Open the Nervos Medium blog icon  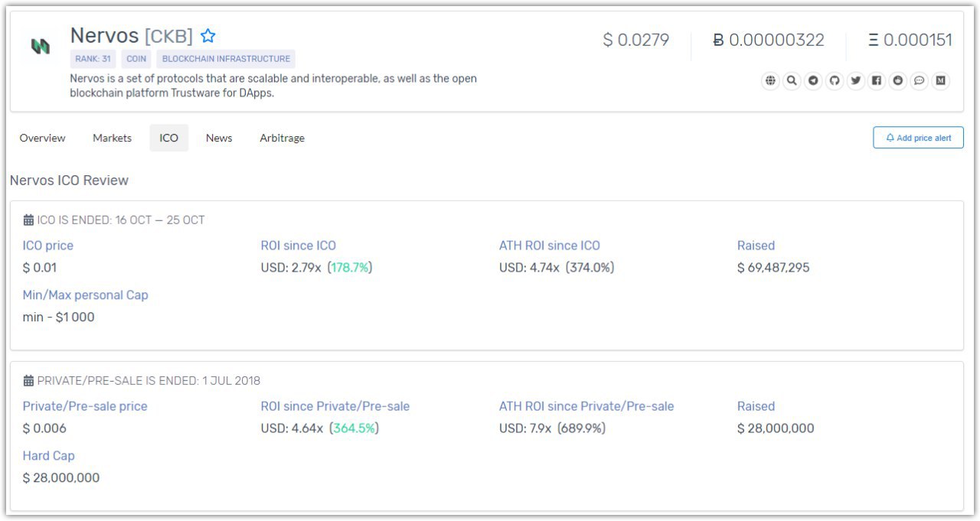941,80
